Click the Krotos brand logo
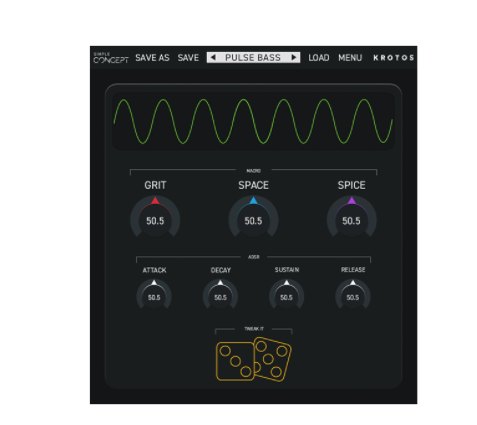 [x=394, y=58]
